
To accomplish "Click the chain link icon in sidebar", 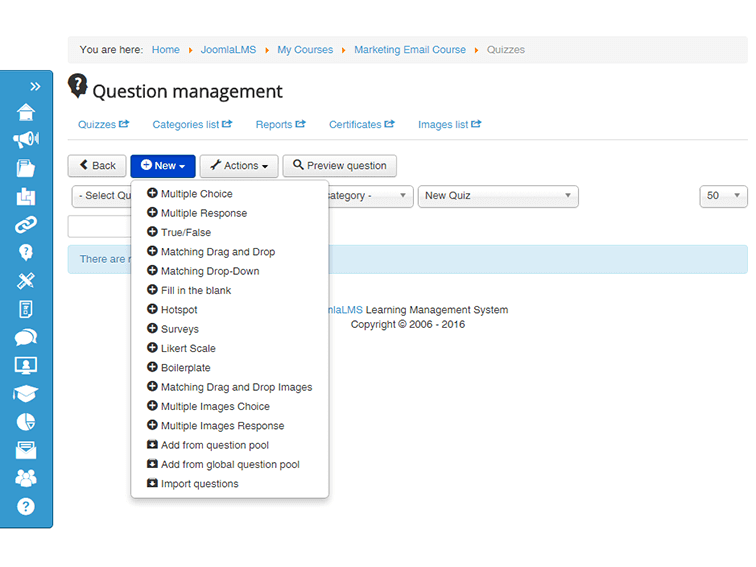I will pyautogui.click(x=26, y=225).
